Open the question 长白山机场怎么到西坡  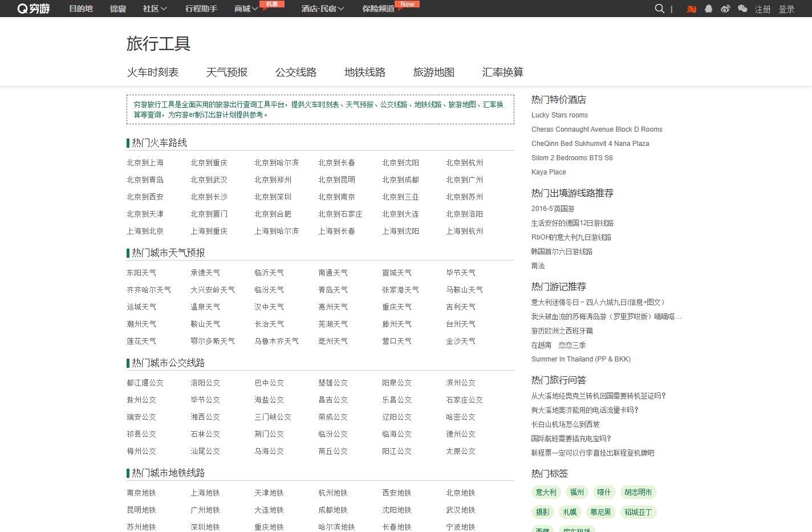click(565, 424)
